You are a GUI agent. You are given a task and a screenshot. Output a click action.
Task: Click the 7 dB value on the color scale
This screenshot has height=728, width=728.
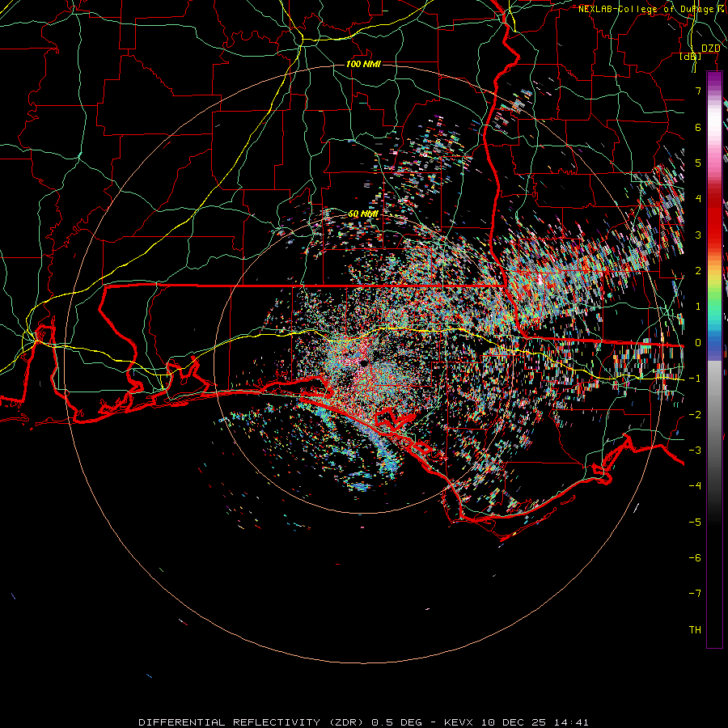[x=698, y=91]
